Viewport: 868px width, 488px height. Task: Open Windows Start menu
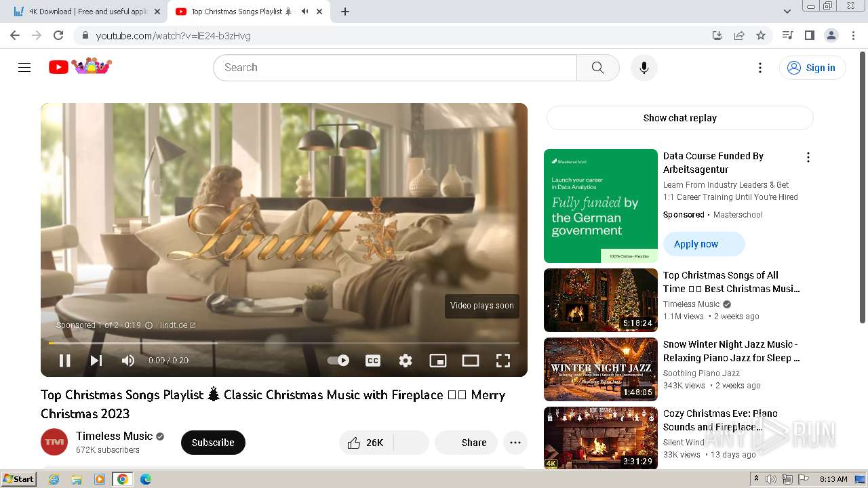click(x=19, y=479)
